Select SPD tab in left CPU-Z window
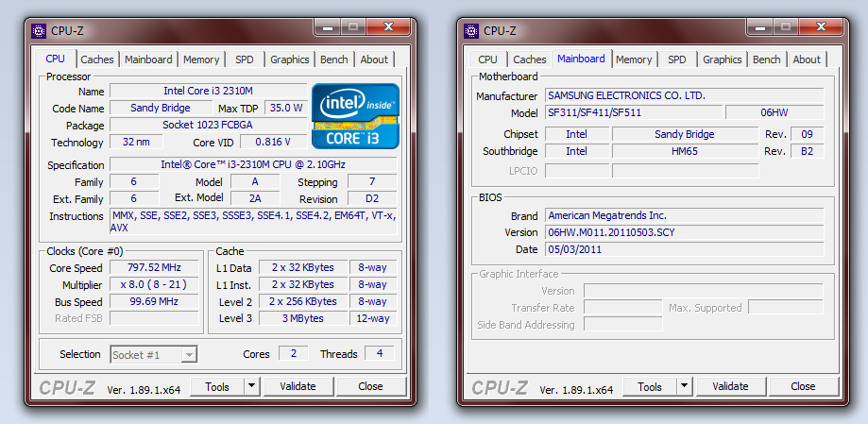 [x=244, y=59]
